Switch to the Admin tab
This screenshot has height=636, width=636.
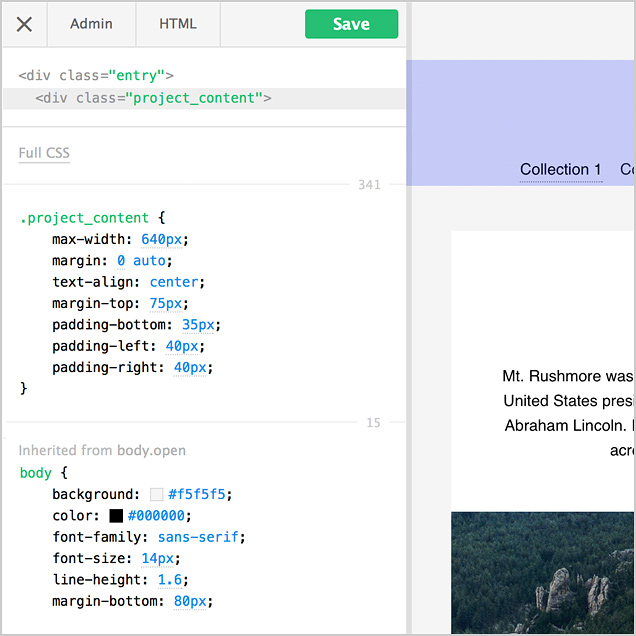(x=91, y=24)
